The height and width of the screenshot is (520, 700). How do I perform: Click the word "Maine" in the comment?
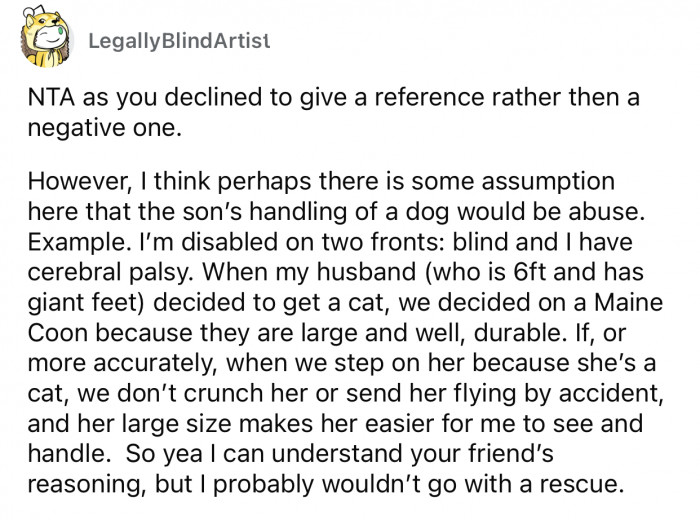[x=629, y=302]
